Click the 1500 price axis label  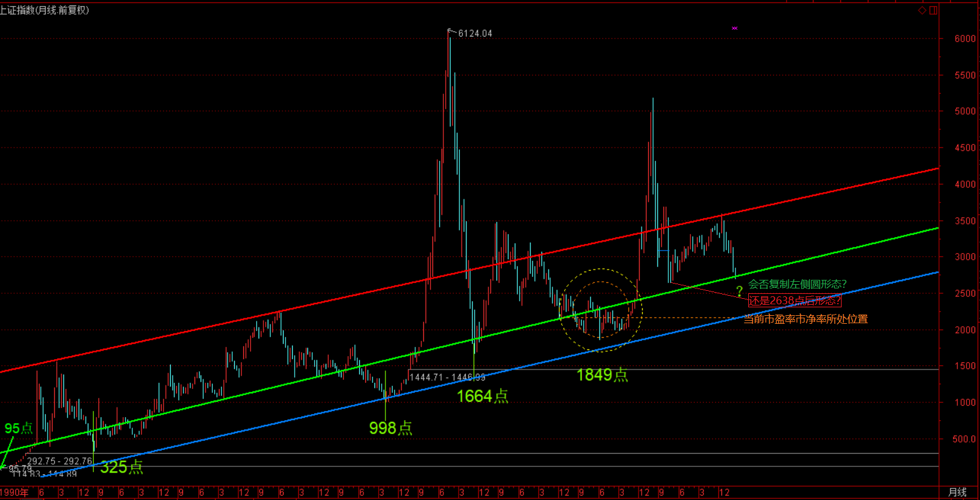965,366
